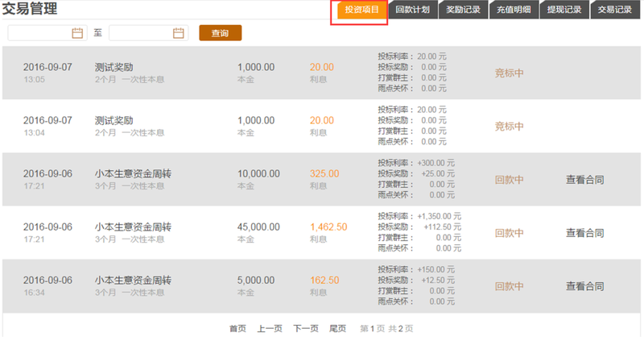Click the 45,000.00 principal amount
The width and height of the screenshot is (644, 341).
point(258,227)
